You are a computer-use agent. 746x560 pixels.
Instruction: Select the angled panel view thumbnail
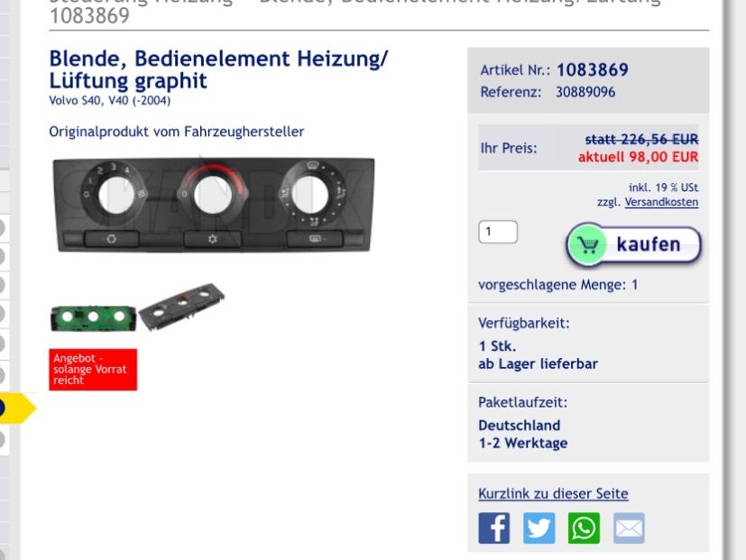(x=181, y=307)
